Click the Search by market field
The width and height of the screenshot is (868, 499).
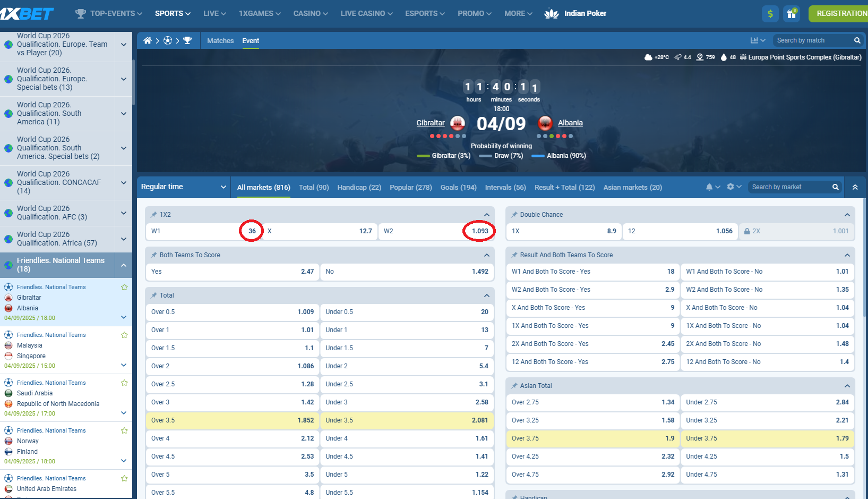tap(790, 187)
